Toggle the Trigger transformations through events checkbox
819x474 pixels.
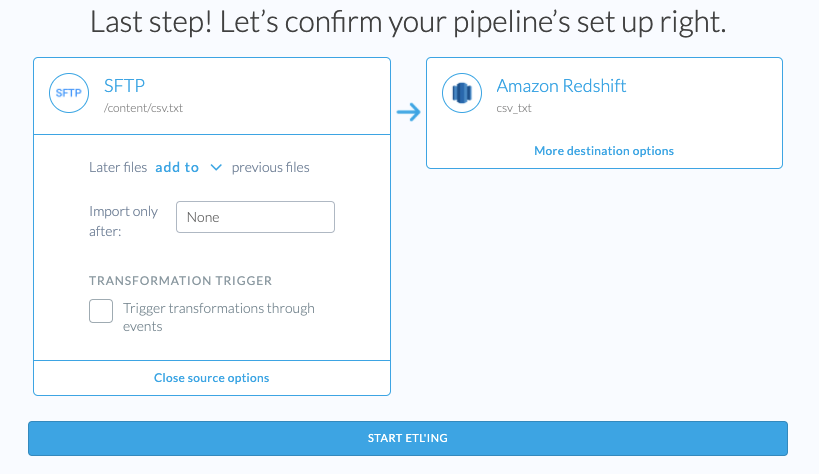pos(101,311)
